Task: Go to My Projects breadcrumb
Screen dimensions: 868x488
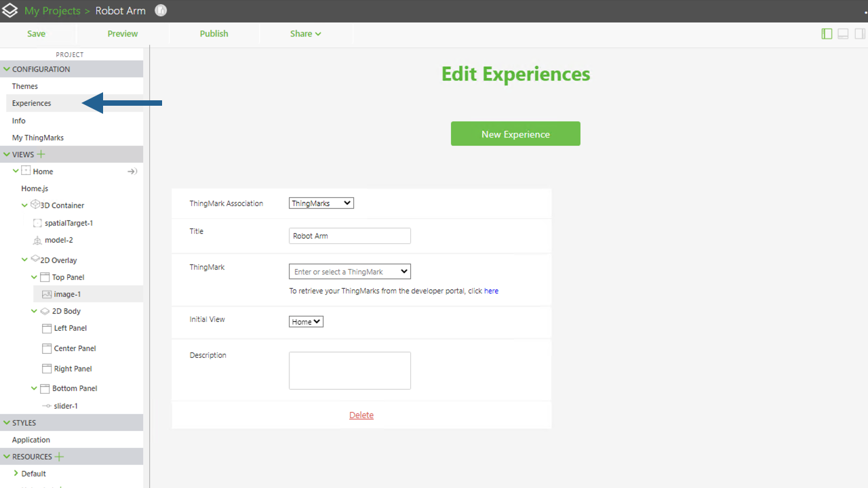Action: tap(52, 11)
